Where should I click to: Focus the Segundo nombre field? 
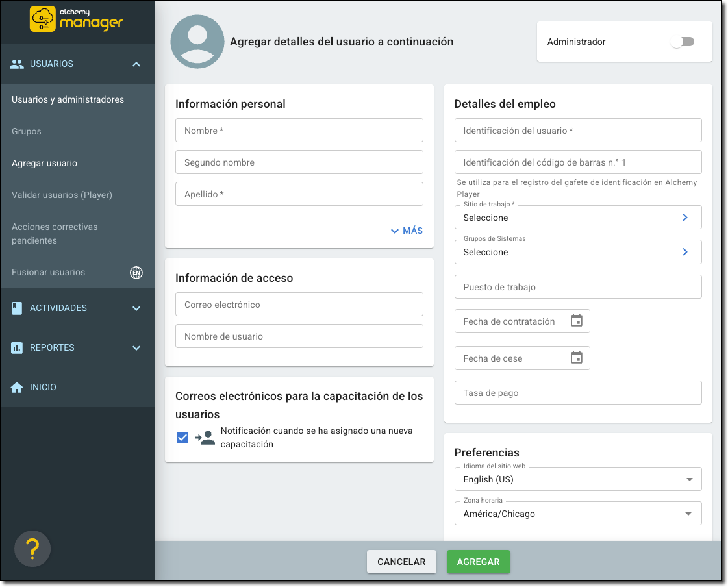click(299, 162)
